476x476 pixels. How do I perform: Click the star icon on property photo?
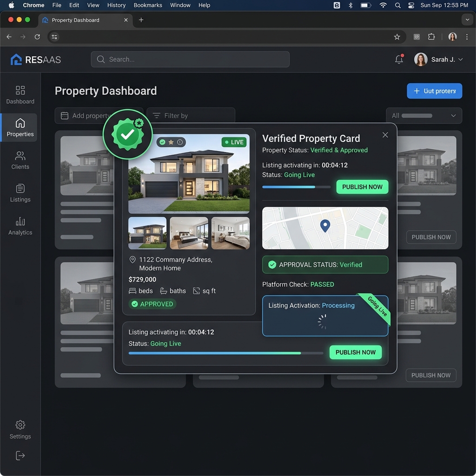[171, 142]
